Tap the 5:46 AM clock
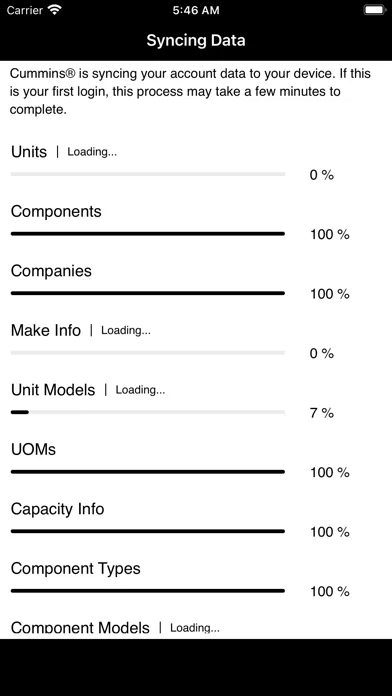Image resolution: width=392 pixels, height=696 pixels. click(196, 11)
